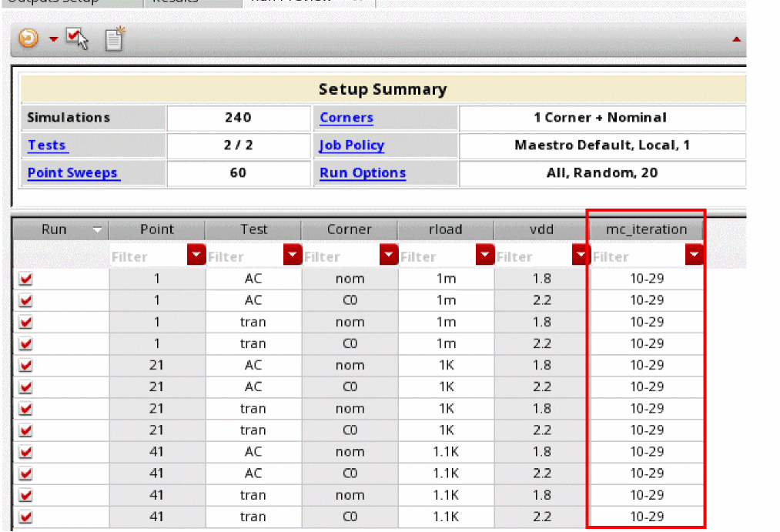Uncheck the Point 1 AC C0 row
Image resolution: width=780 pixels, height=532 pixels.
(26, 300)
